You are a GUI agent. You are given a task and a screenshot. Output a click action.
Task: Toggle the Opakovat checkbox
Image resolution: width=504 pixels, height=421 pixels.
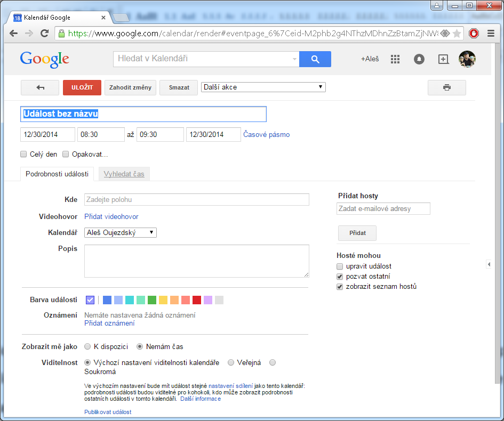[66, 154]
